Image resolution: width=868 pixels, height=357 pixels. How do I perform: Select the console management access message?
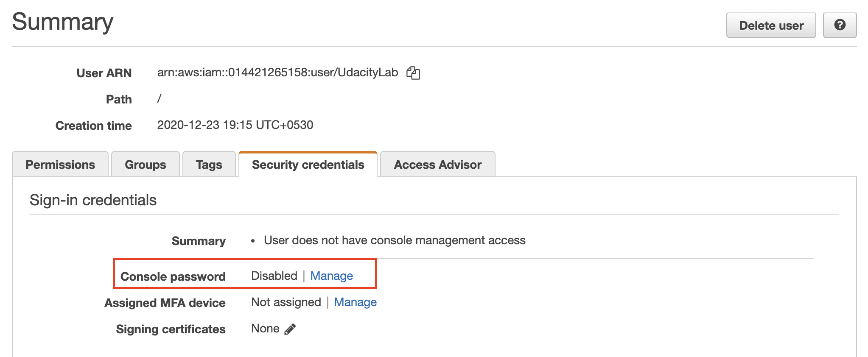click(395, 240)
